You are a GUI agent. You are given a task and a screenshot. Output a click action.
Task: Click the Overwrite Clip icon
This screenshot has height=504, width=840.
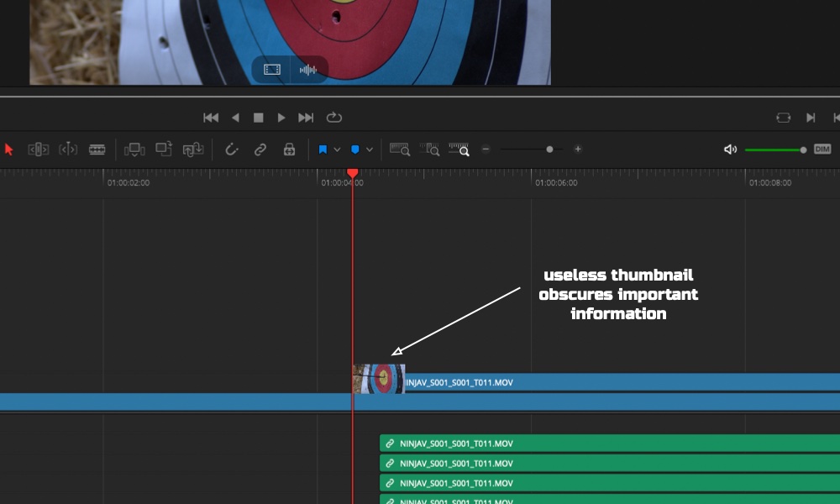[164, 149]
